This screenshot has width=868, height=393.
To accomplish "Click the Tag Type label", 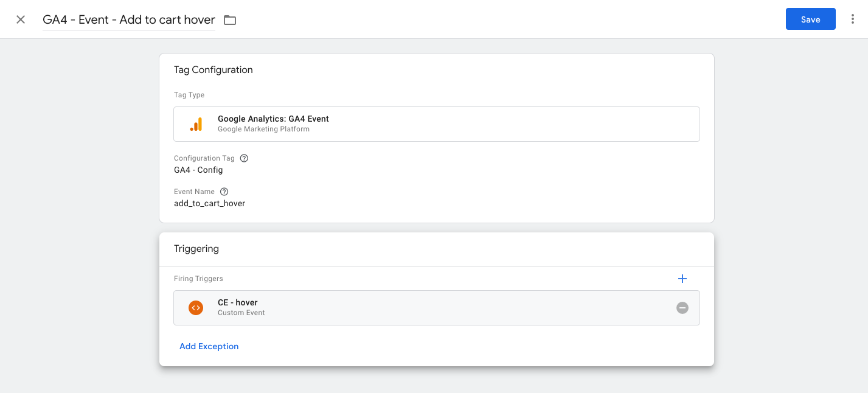I will click(x=189, y=95).
